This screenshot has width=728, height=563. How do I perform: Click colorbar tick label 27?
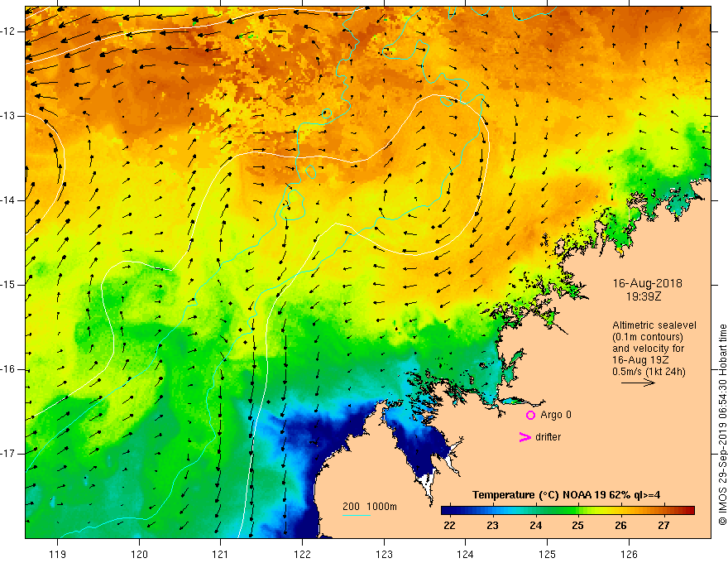pos(663,526)
